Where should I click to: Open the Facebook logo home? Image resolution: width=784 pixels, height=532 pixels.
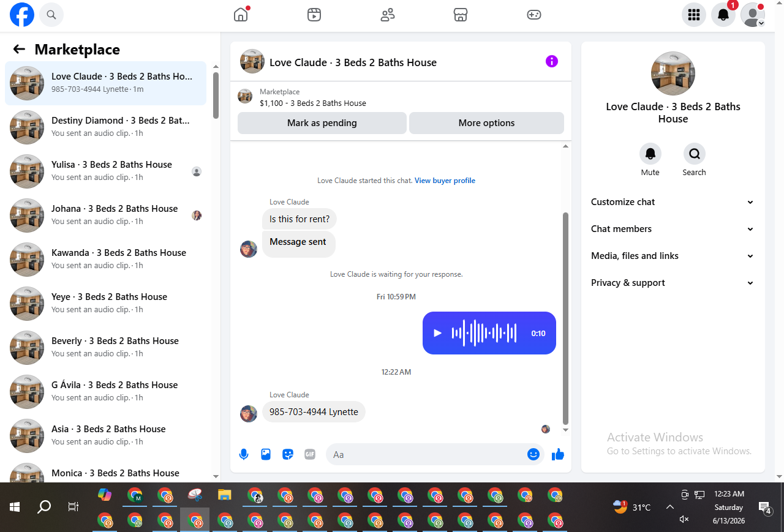coord(22,15)
